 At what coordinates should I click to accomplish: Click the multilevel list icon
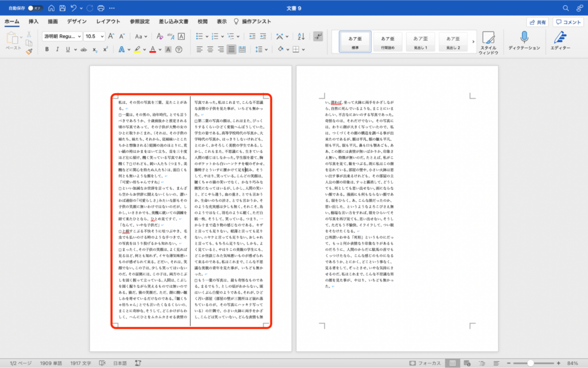point(231,36)
